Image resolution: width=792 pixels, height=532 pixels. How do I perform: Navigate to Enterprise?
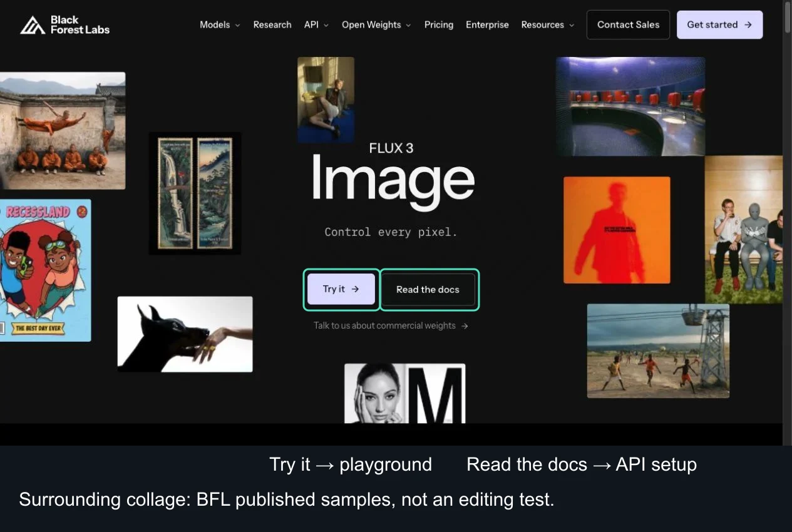click(487, 25)
